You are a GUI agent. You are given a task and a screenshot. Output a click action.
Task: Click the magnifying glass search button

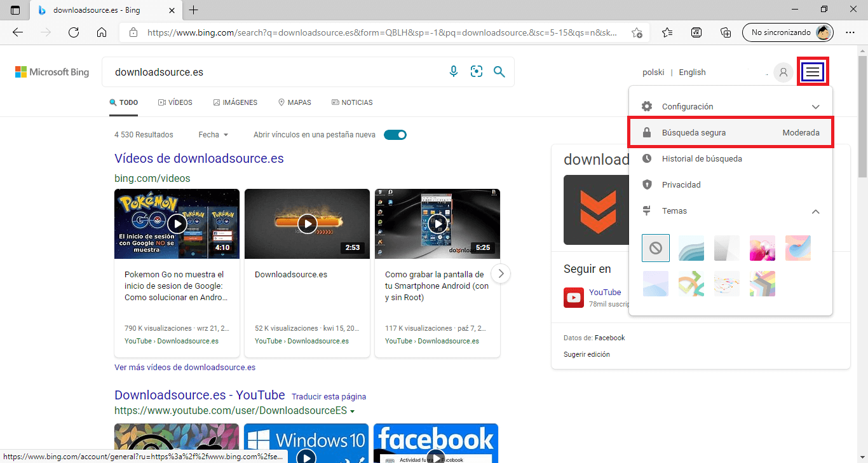(x=499, y=72)
